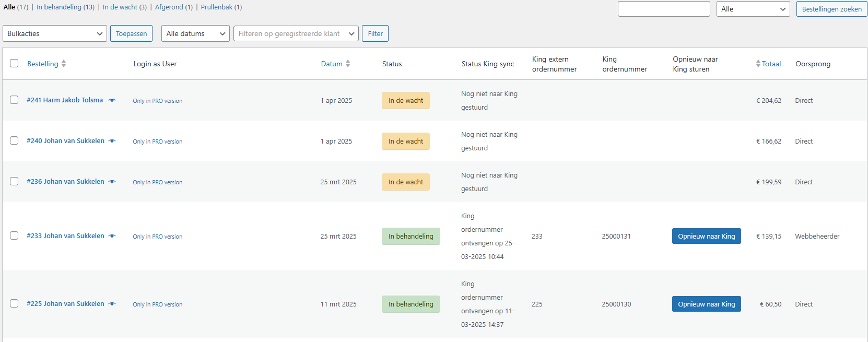
Task: Open the Bulkacties dropdown
Action: tap(55, 33)
